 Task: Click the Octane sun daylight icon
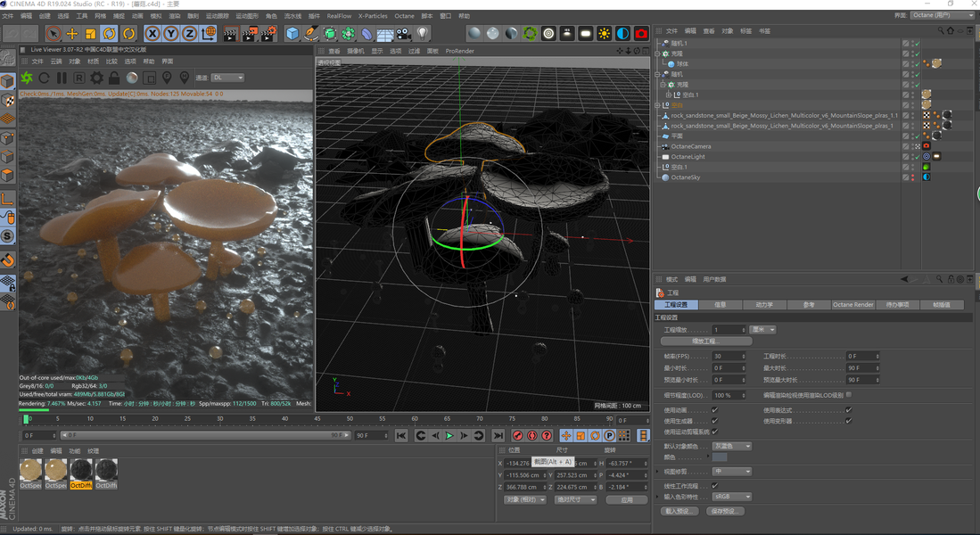pyautogui.click(x=605, y=33)
